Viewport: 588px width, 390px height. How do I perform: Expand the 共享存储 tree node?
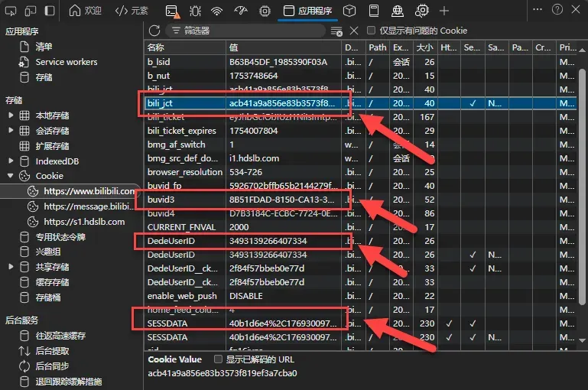pyautogui.click(x=11, y=267)
